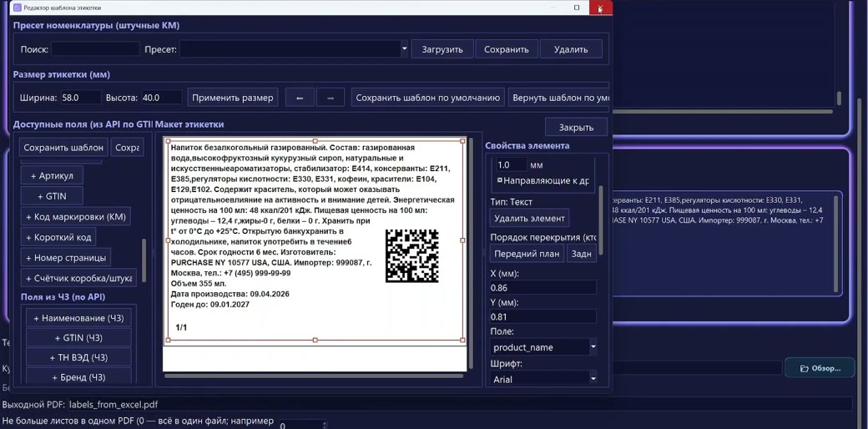Click the Вернуть шаблон по ум... button
Screen dimensions: 868x429
pyautogui.click(x=559, y=98)
